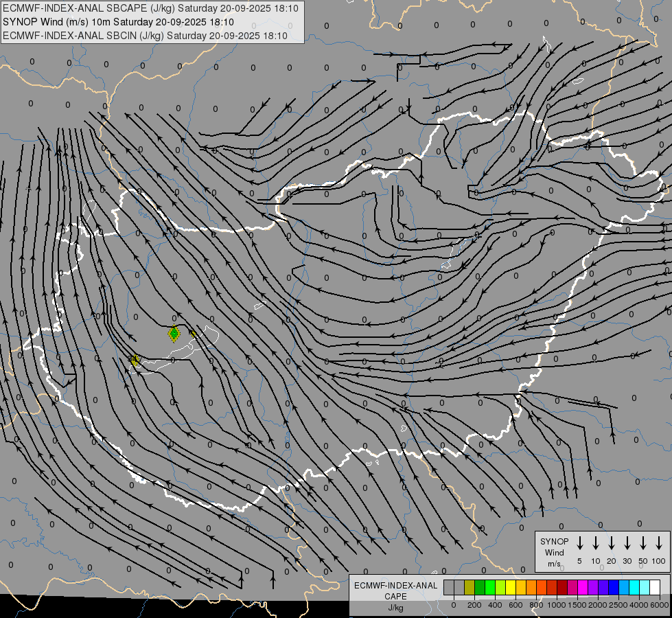Click the 20 m/s wind arrow in legend
The height and width of the screenshot is (618, 672).
pyautogui.click(x=611, y=542)
